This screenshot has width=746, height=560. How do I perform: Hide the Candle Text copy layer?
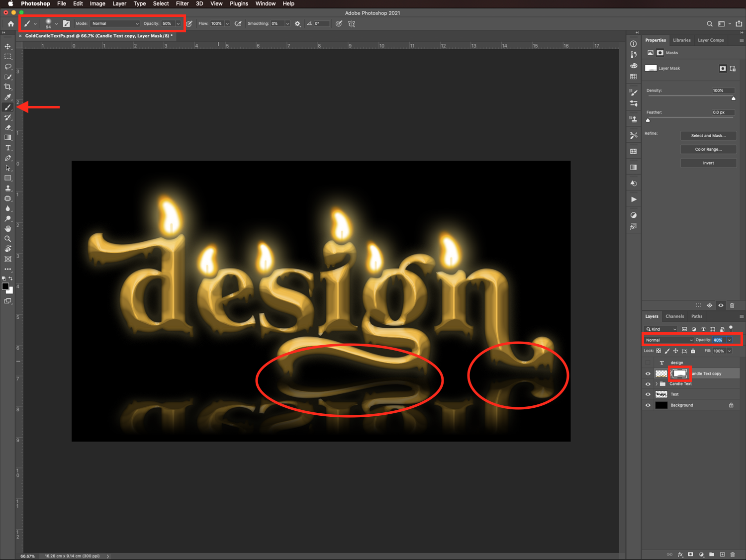tap(648, 373)
